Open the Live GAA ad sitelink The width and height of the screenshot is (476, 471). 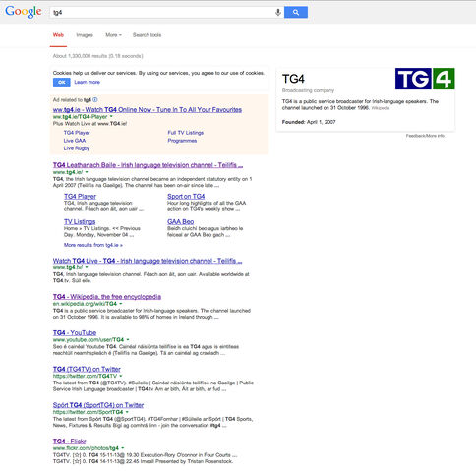point(75,141)
